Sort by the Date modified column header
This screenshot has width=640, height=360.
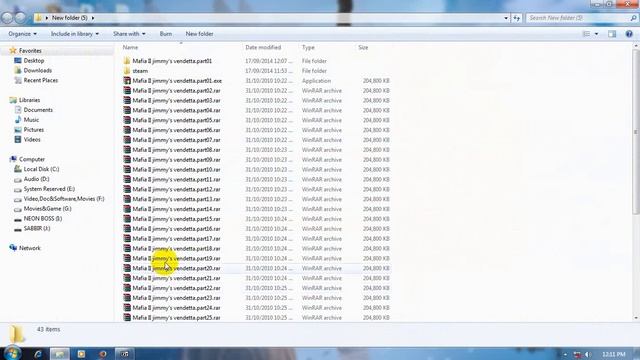(271, 47)
